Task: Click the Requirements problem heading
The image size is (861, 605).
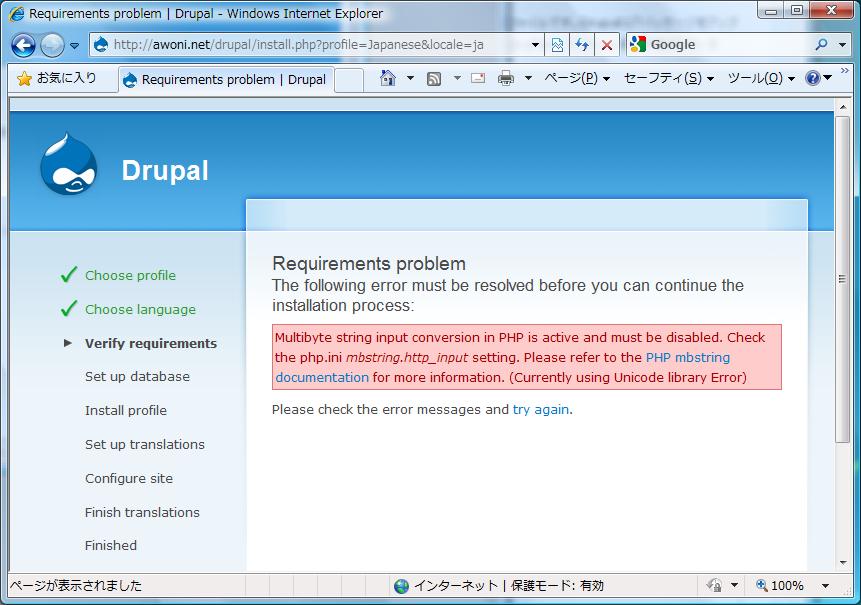Action: click(x=369, y=264)
